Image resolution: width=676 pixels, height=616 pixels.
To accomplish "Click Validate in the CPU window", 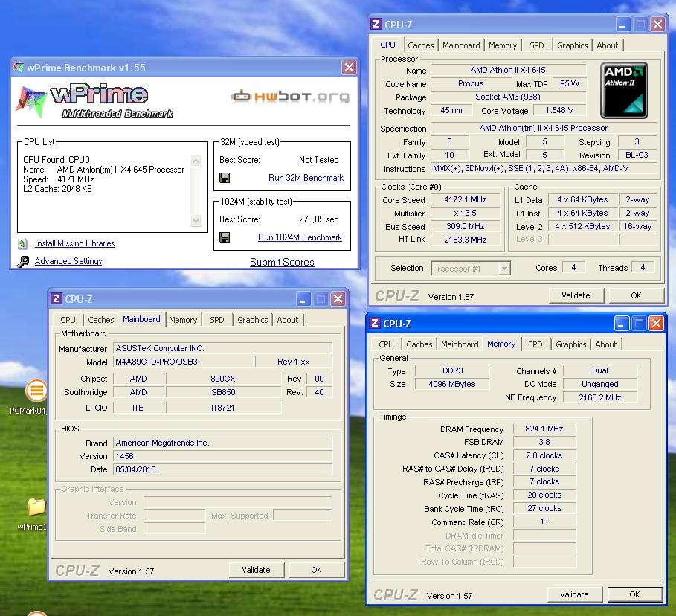I will [576, 295].
